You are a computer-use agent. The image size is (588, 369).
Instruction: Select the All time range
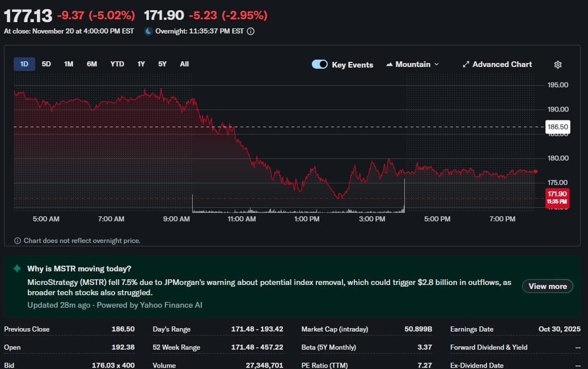pyautogui.click(x=184, y=64)
